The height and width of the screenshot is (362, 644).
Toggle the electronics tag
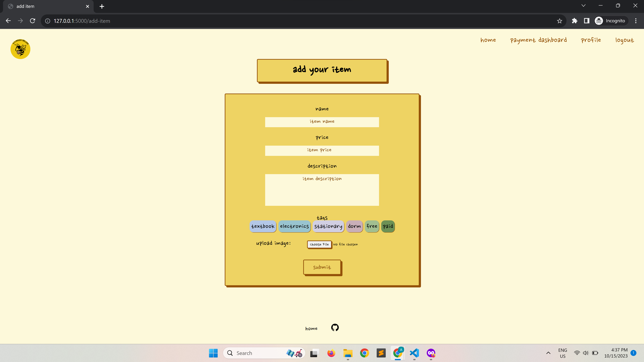pyautogui.click(x=294, y=226)
